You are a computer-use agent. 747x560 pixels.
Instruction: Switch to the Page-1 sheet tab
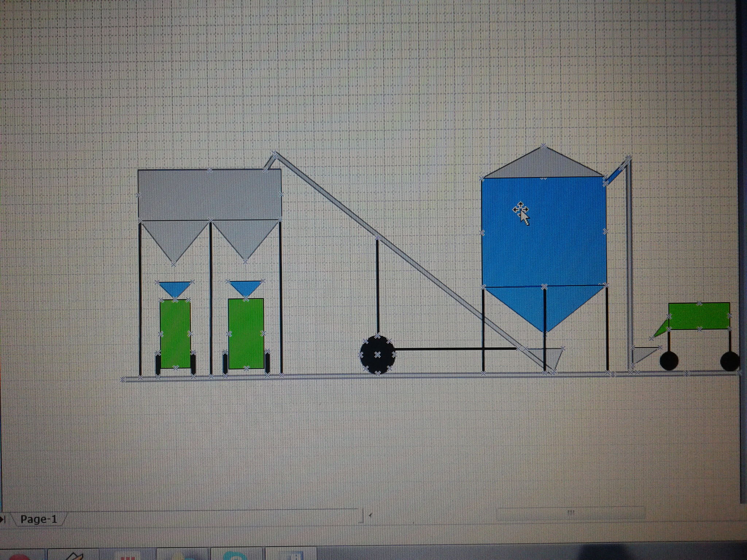point(38,519)
